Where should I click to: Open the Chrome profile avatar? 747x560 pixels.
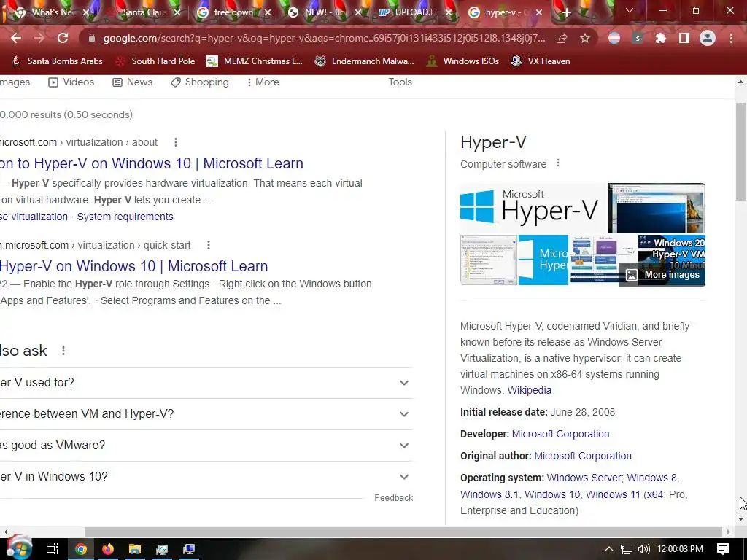708,38
